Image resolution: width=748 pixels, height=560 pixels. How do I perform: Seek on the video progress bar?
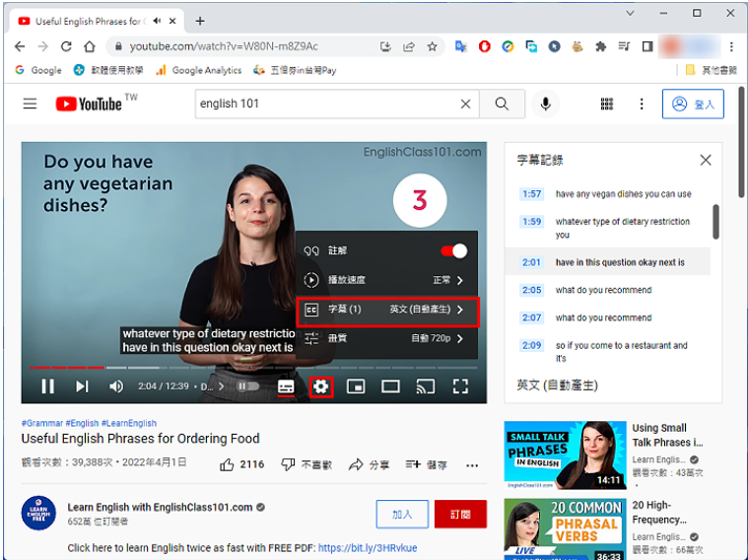[x=254, y=368]
